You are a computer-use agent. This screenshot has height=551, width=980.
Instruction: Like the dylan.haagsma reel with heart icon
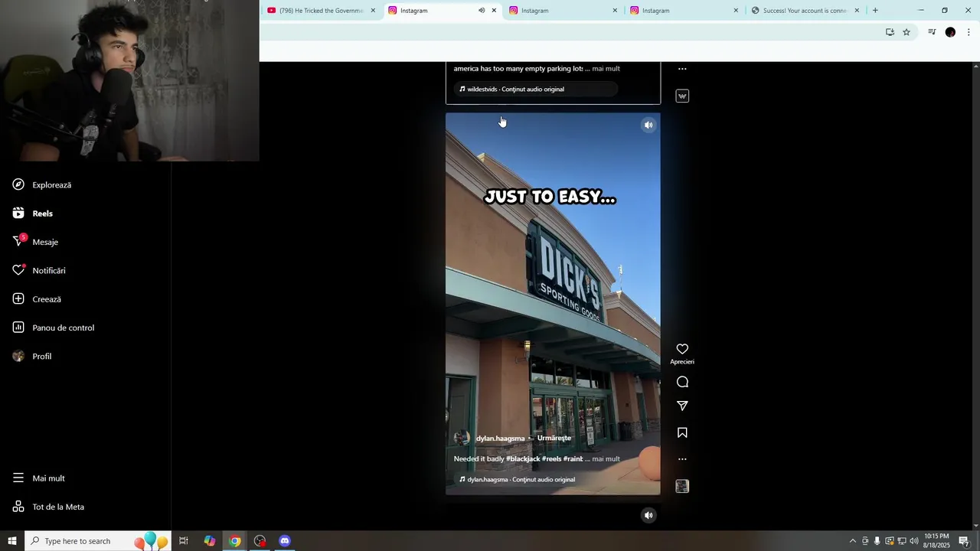click(x=682, y=349)
